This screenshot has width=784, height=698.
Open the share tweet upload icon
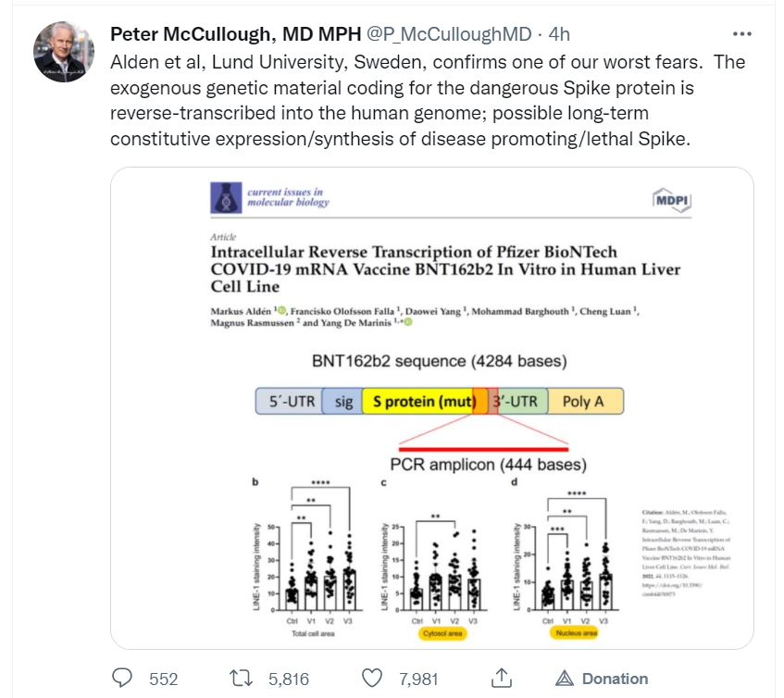coord(502,679)
